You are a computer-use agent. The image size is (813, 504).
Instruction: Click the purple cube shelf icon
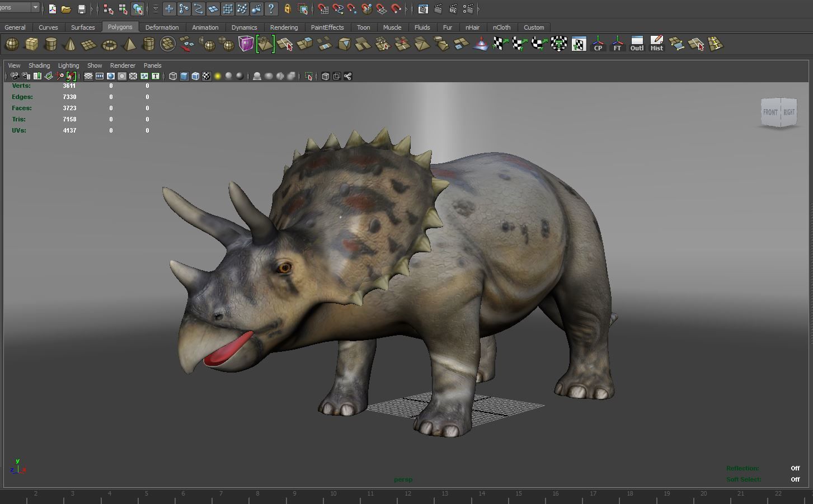click(x=246, y=44)
